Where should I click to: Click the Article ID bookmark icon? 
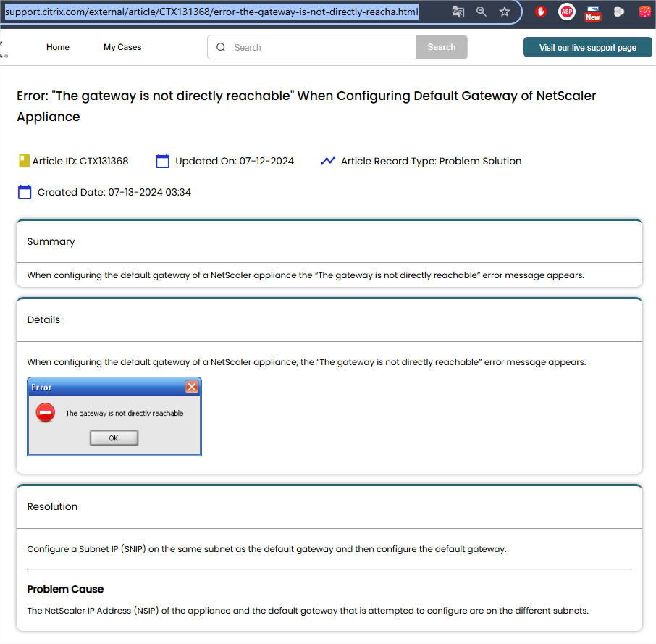(x=24, y=161)
